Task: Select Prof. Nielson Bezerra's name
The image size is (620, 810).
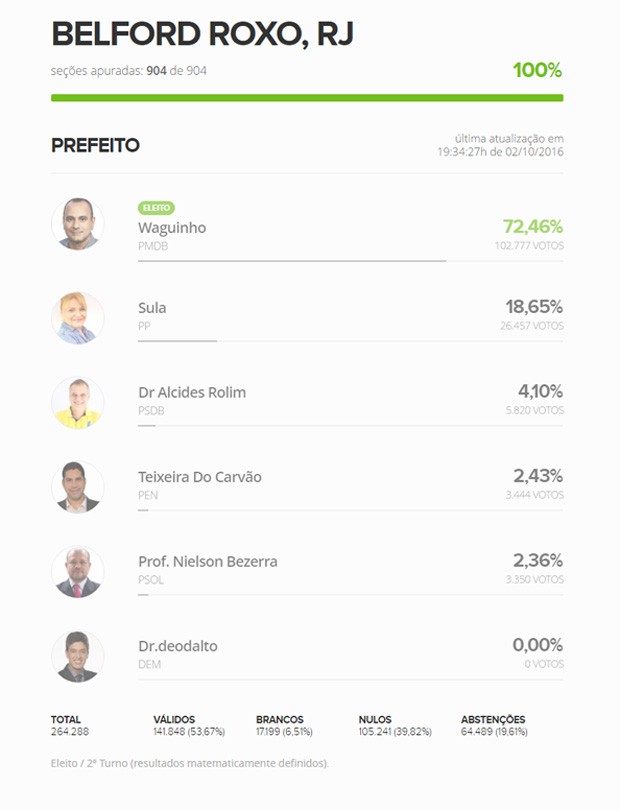Action: [208, 562]
